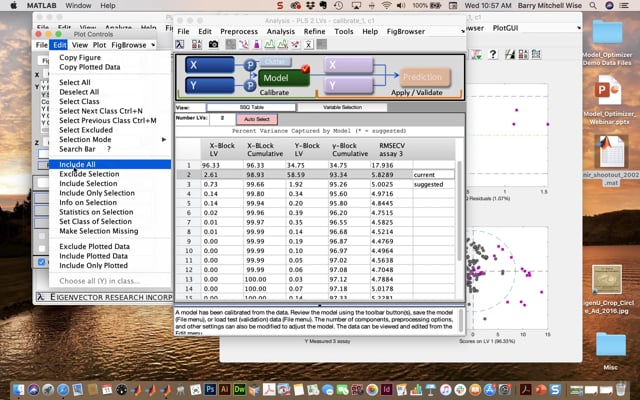Expand overflow arrow after FigBrowse in Plot Controls

pyautogui.click(x=153, y=45)
